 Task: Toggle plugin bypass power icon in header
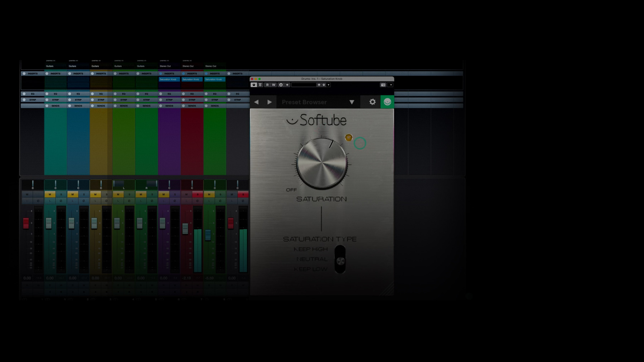254,85
